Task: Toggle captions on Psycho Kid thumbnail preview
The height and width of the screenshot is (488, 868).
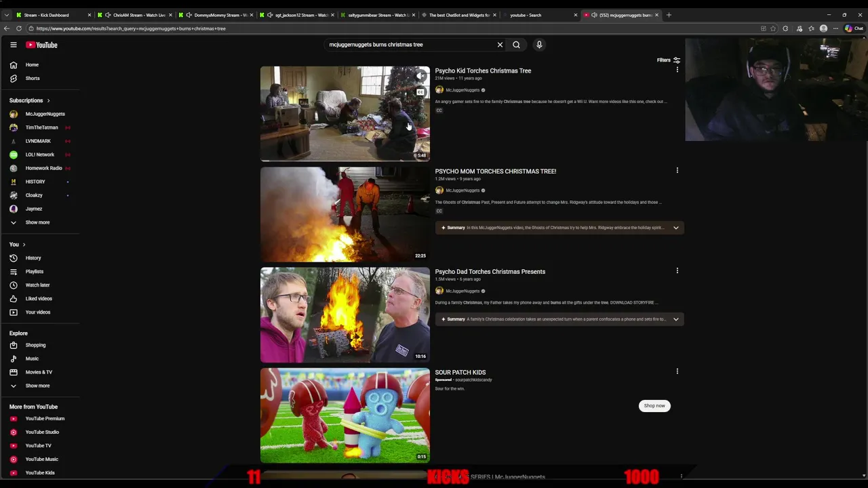Action: pyautogui.click(x=420, y=91)
